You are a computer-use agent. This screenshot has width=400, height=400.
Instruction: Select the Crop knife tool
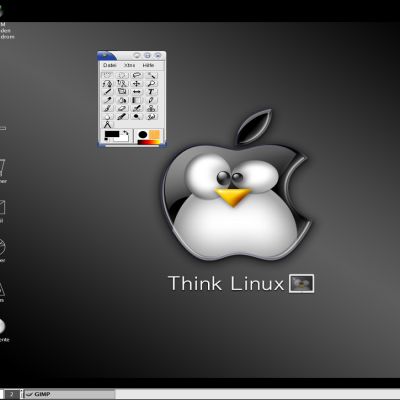coord(107,92)
